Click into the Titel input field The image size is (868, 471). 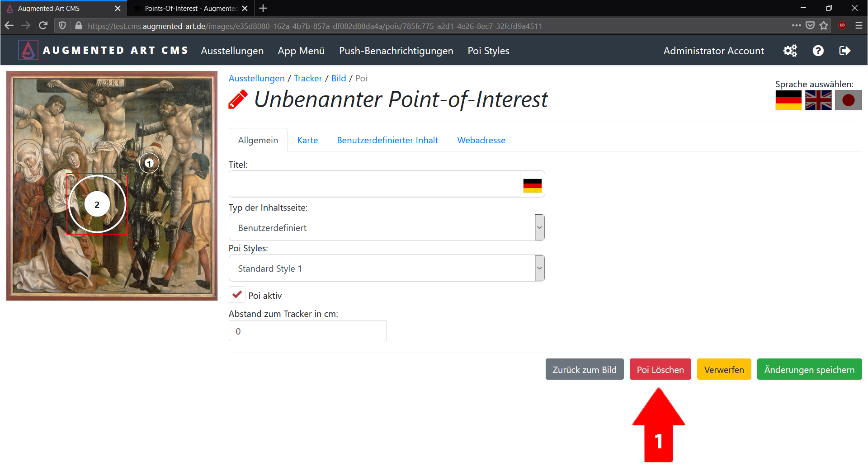374,184
